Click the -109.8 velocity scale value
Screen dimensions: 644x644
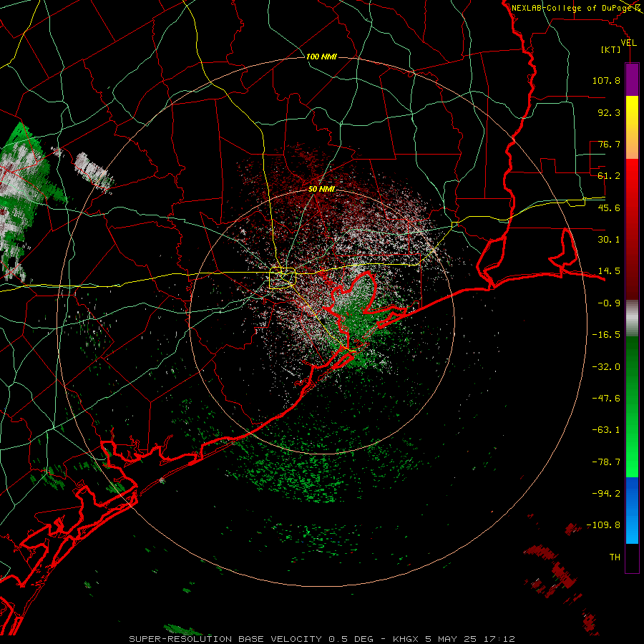click(603, 525)
